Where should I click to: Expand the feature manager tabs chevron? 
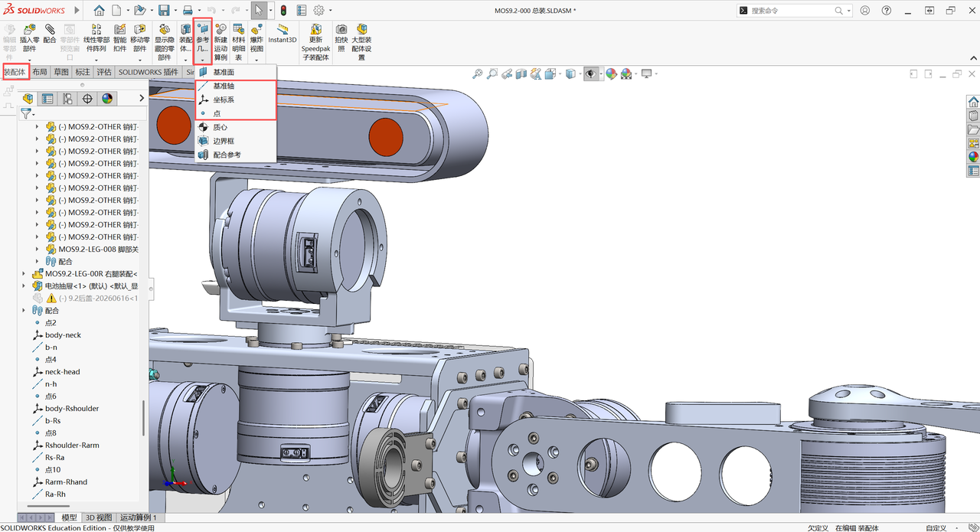point(142,98)
